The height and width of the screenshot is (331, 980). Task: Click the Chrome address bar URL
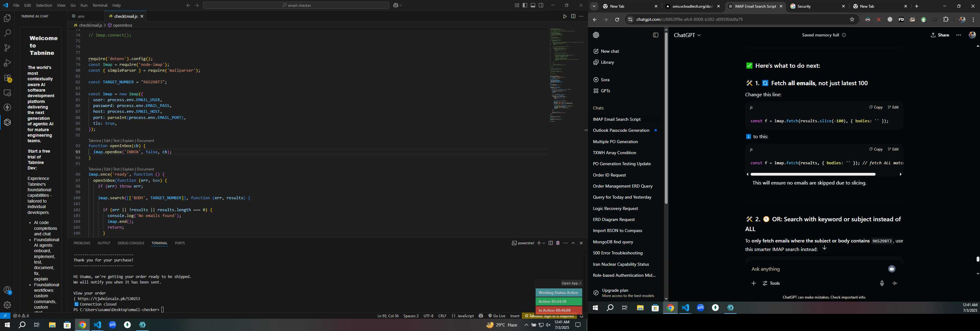689,20
